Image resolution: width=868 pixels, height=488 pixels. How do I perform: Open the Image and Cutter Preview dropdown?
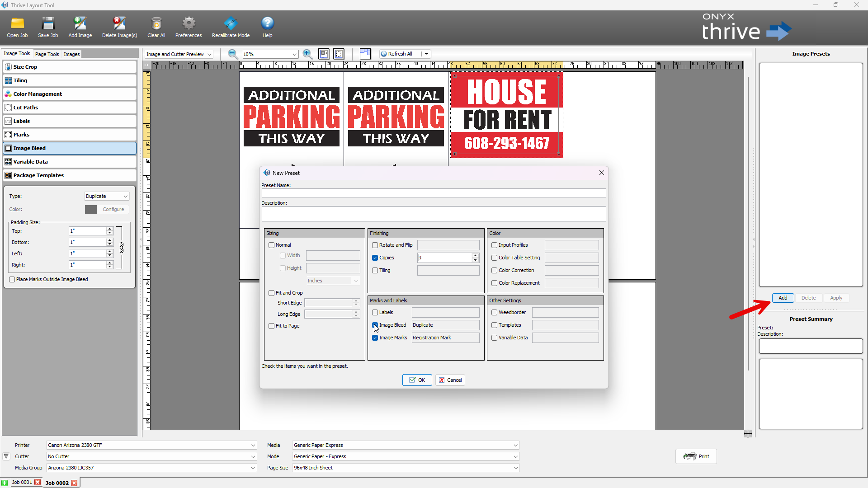click(x=179, y=54)
